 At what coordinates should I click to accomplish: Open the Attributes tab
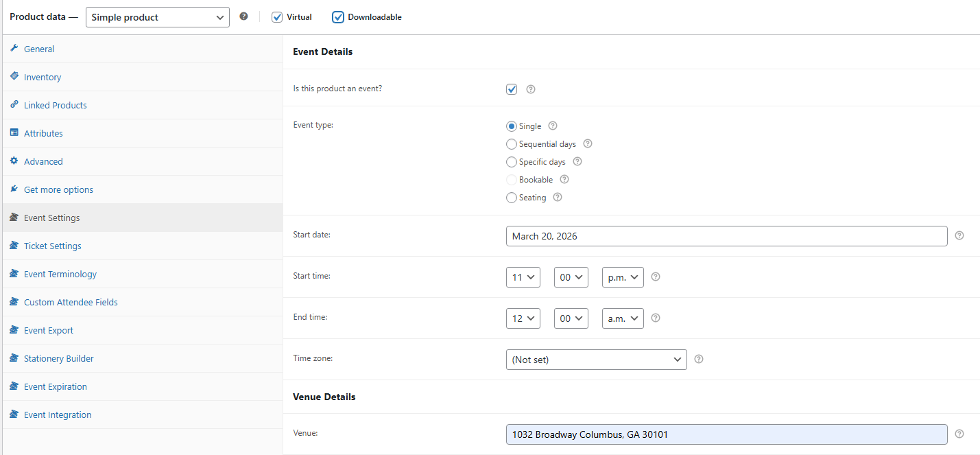tap(143, 133)
